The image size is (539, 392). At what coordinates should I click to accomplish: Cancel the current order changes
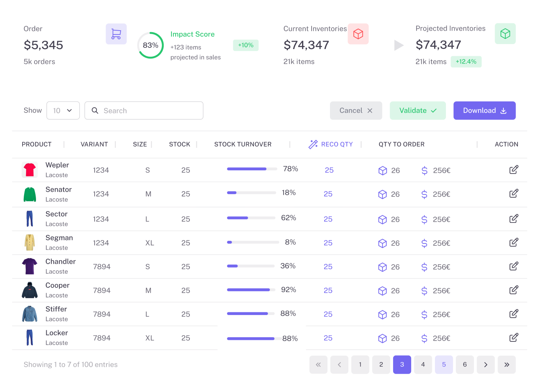click(x=356, y=111)
